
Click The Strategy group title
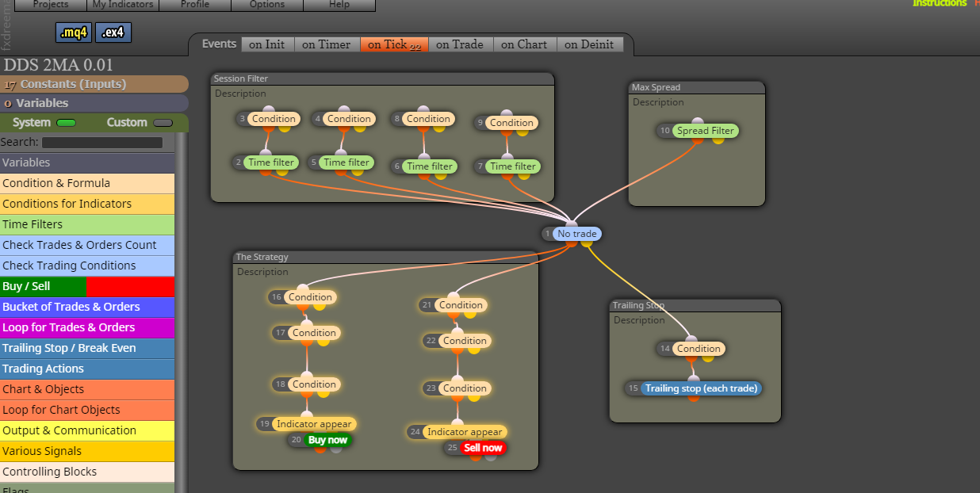pyautogui.click(x=262, y=257)
